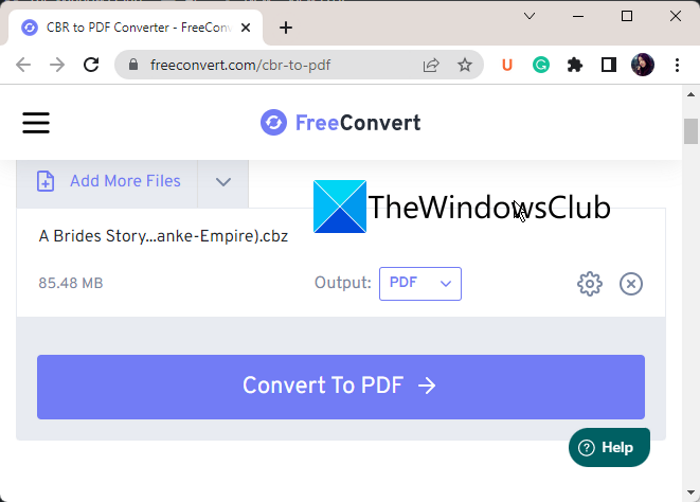Open the Chrome profile avatar
Screen dimensions: 700x502
click(x=642, y=65)
